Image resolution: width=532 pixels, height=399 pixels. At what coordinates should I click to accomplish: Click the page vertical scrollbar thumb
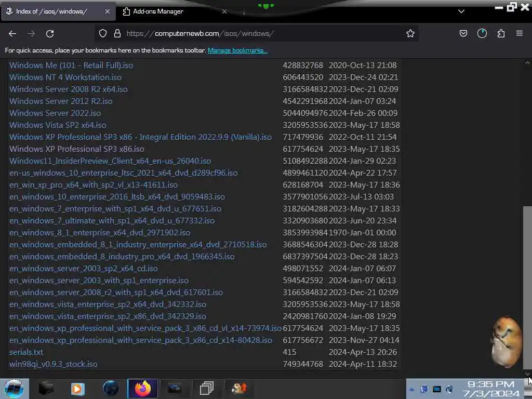tap(527, 288)
